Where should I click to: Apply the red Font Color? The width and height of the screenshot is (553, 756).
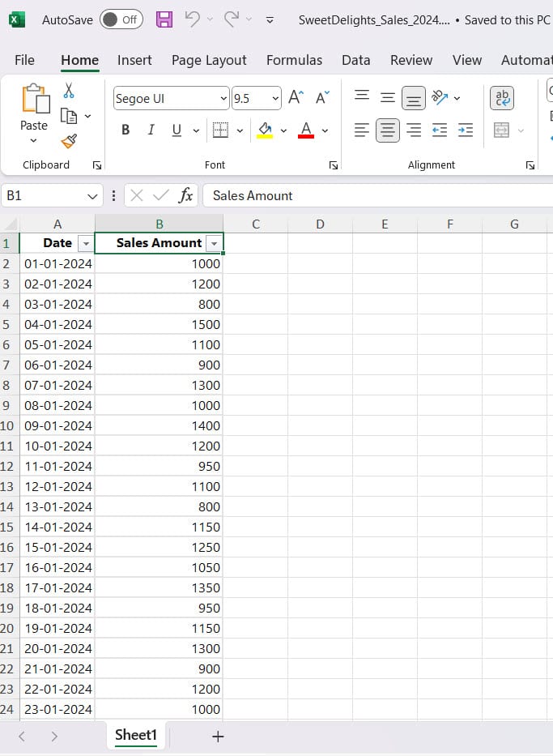tap(306, 130)
